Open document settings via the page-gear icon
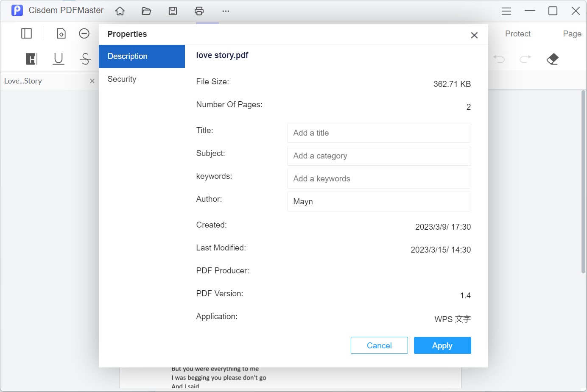The image size is (587, 392). (x=61, y=33)
